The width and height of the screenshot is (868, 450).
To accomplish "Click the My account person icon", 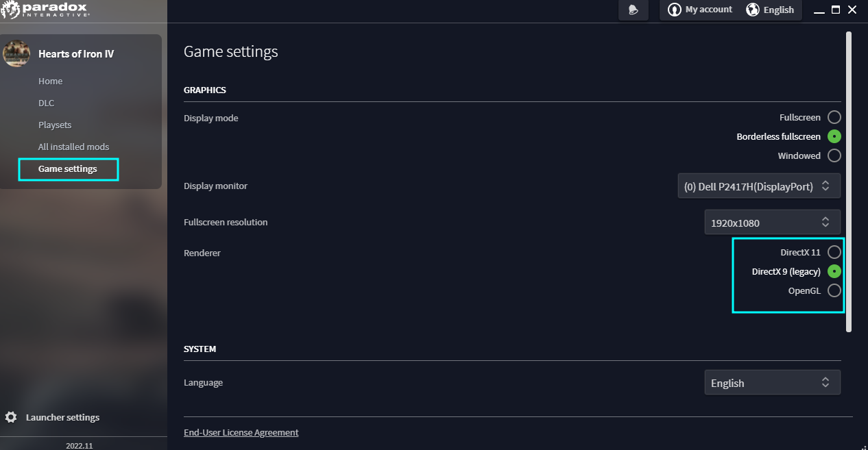I will click(675, 10).
